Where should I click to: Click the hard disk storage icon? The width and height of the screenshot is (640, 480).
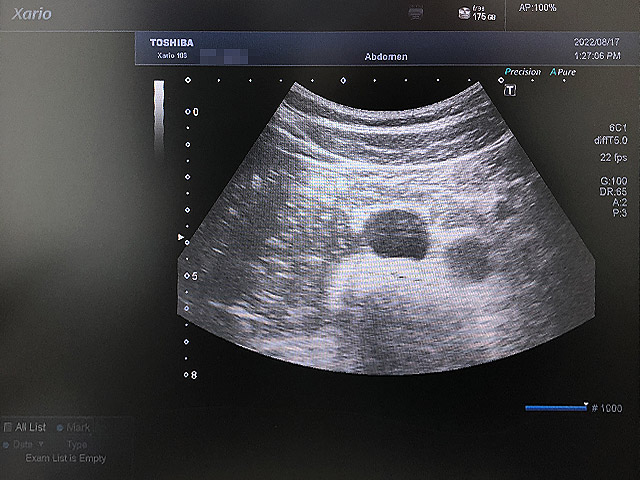(x=464, y=13)
